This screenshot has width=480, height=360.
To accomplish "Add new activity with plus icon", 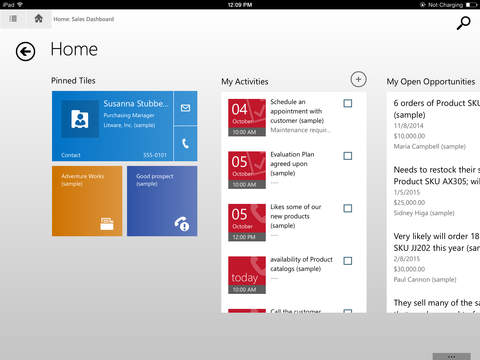I will [358, 79].
